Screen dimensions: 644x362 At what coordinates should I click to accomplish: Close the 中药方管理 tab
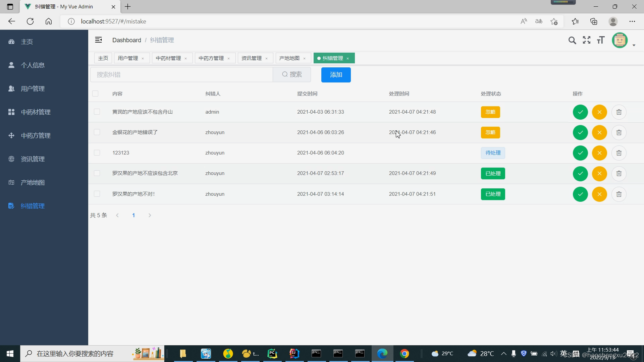(228, 58)
